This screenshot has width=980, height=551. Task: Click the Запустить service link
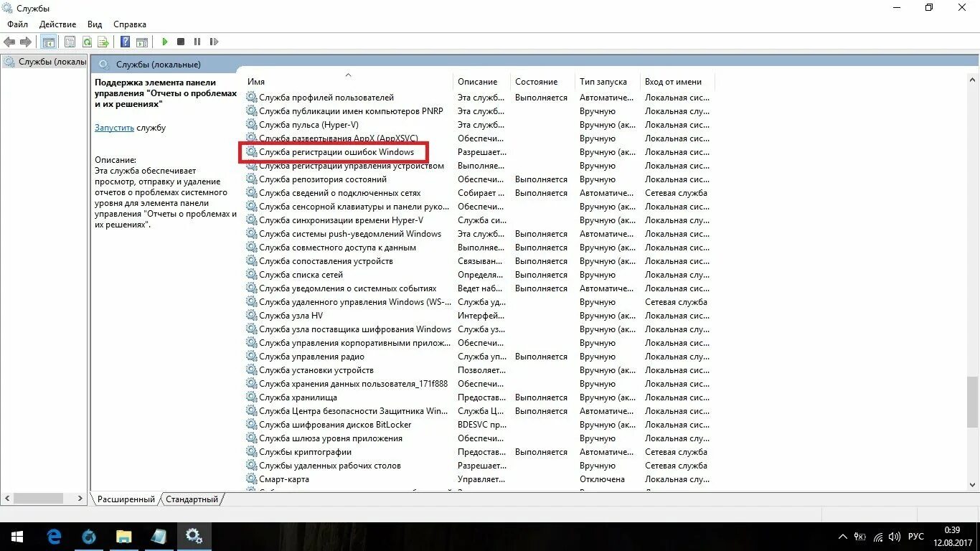coord(114,128)
